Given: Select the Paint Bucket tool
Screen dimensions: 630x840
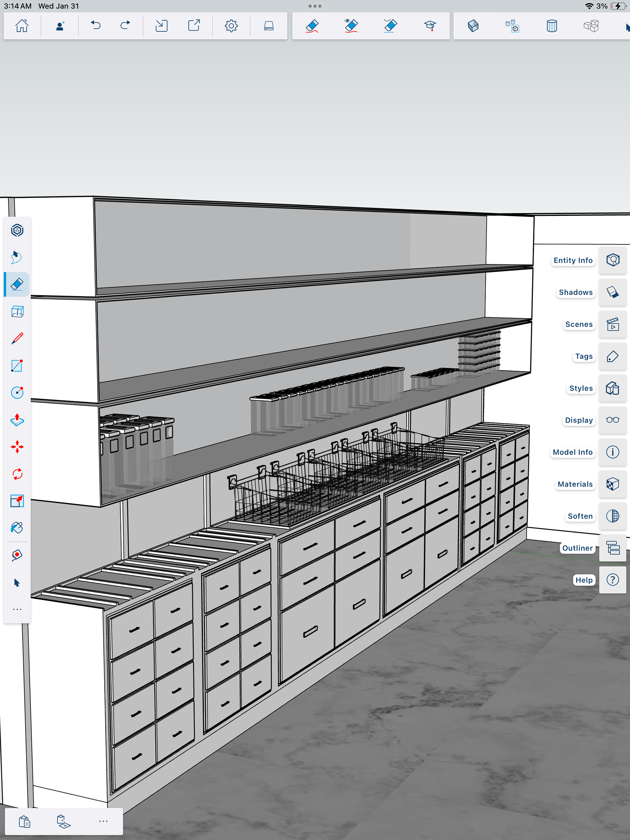Looking at the screenshot, I should (x=17, y=528).
